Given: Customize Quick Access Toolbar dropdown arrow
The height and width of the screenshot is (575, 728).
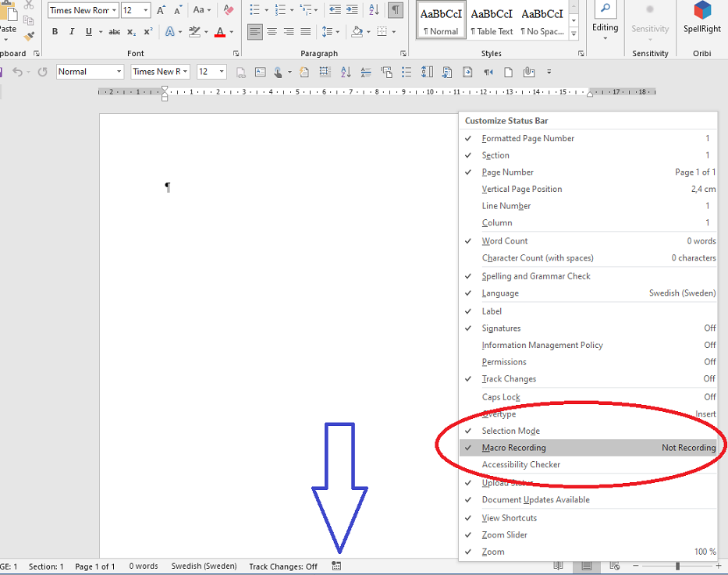Looking at the screenshot, I should coord(549,72).
